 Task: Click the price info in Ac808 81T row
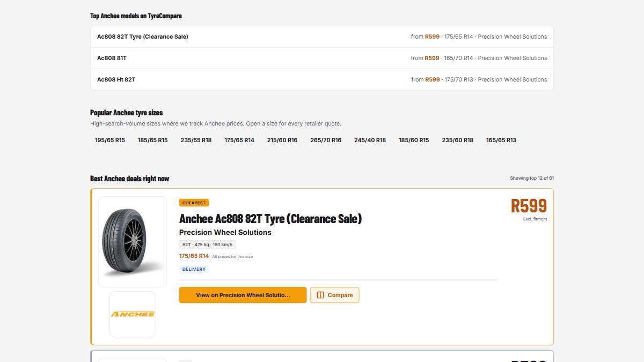point(479,58)
